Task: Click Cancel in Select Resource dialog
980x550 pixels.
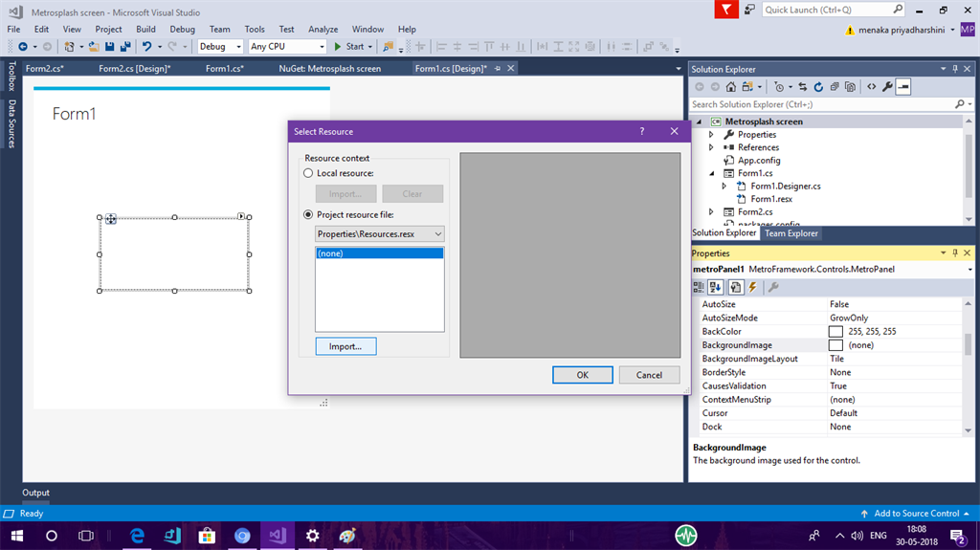Action: pos(649,375)
